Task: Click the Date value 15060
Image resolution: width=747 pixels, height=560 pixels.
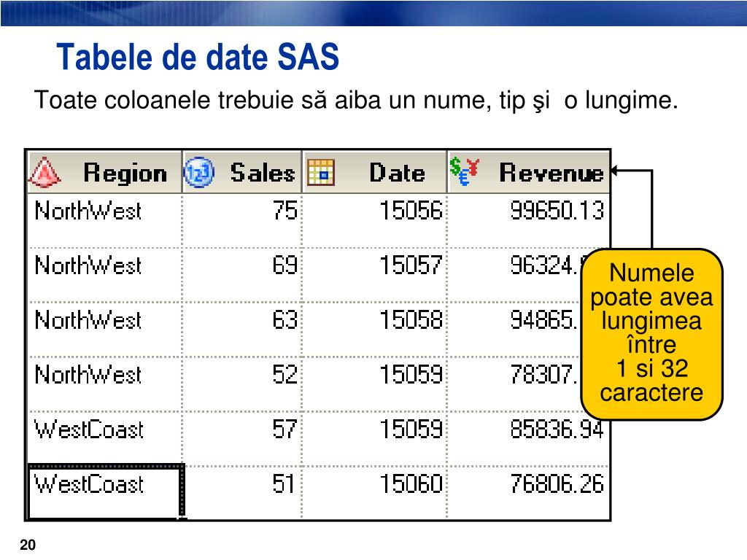Action: [411, 484]
